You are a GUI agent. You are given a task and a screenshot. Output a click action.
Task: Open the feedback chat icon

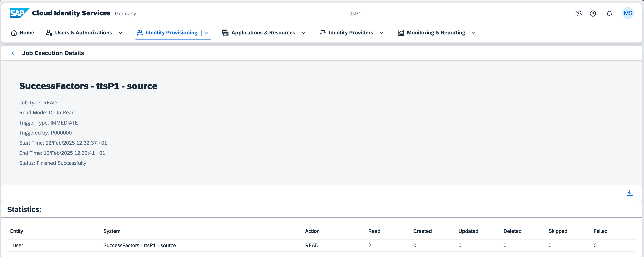(578, 14)
